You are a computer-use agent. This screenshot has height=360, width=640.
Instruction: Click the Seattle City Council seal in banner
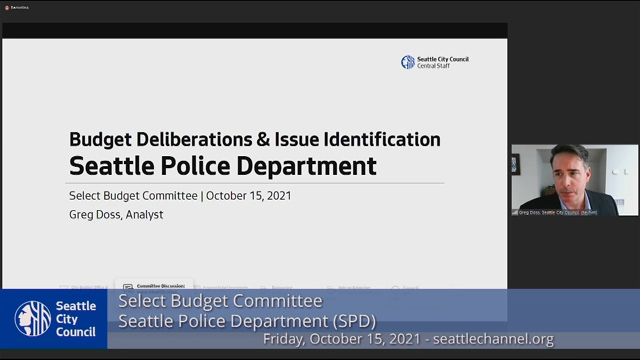click(33, 318)
